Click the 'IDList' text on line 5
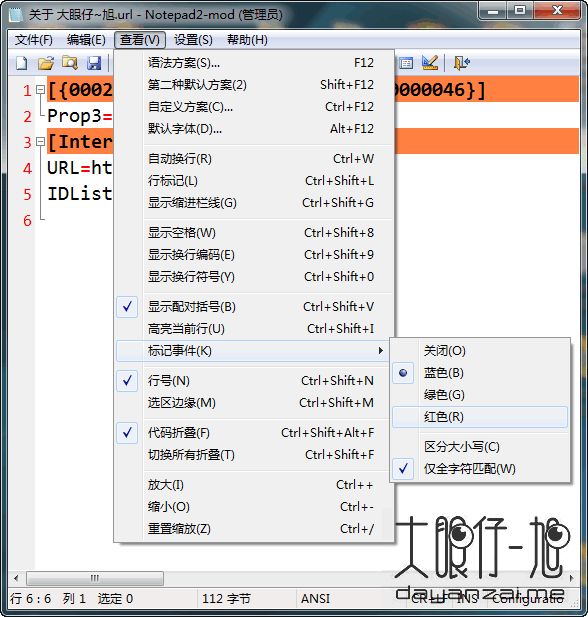Viewport: 588px width, 617px height. tap(80, 194)
